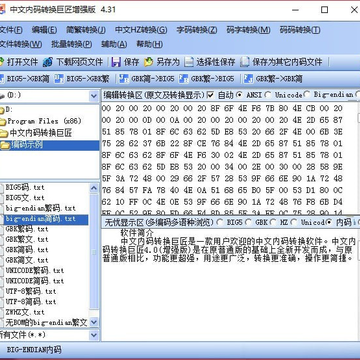Screen dimensions: 360x360
Task: Select the Unicode radio button in editing area
Action: [x=268, y=95]
